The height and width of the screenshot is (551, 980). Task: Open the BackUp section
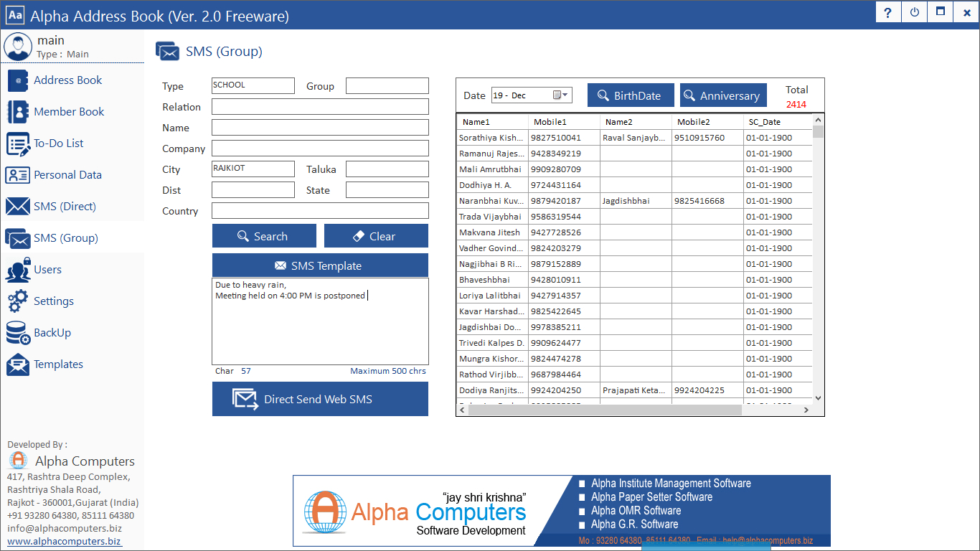click(x=52, y=332)
